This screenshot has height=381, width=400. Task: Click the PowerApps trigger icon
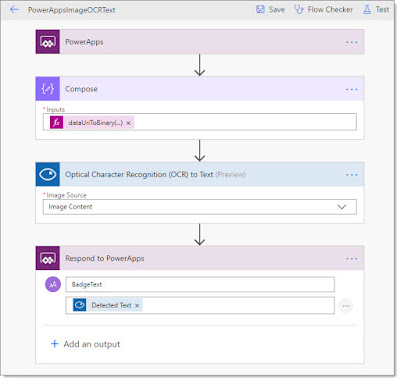48,42
